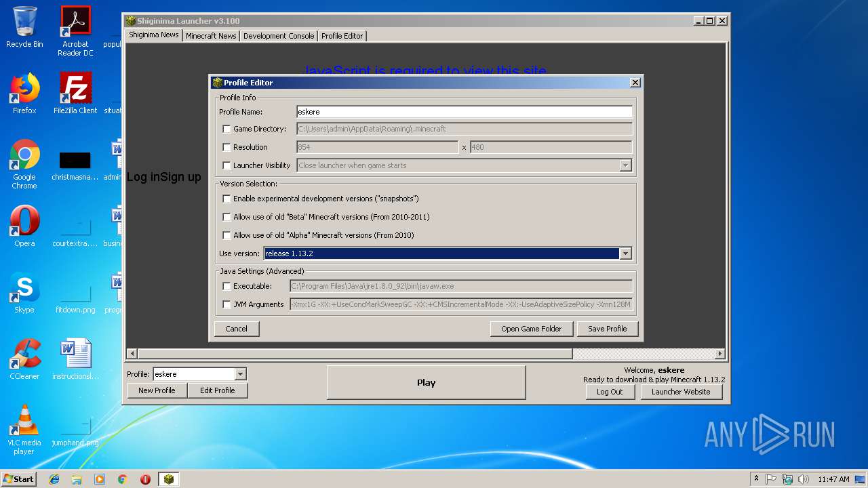This screenshot has width=868, height=488.
Task: Open Internet Explorer from the taskbar
Action: click(x=54, y=479)
